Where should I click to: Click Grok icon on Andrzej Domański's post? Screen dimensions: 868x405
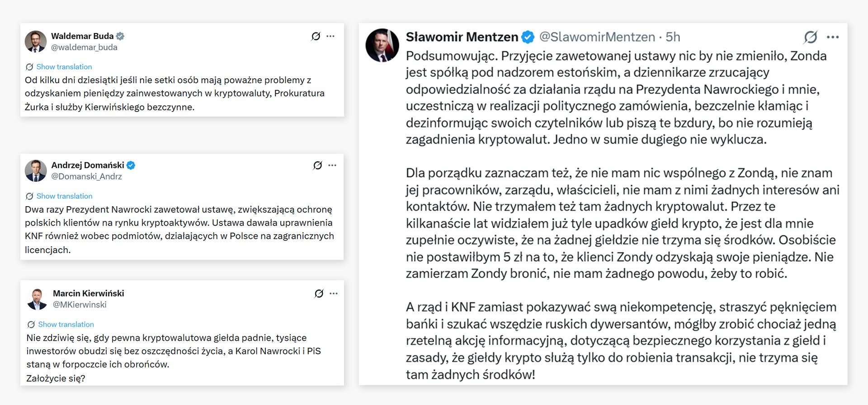(x=317, y=166)
